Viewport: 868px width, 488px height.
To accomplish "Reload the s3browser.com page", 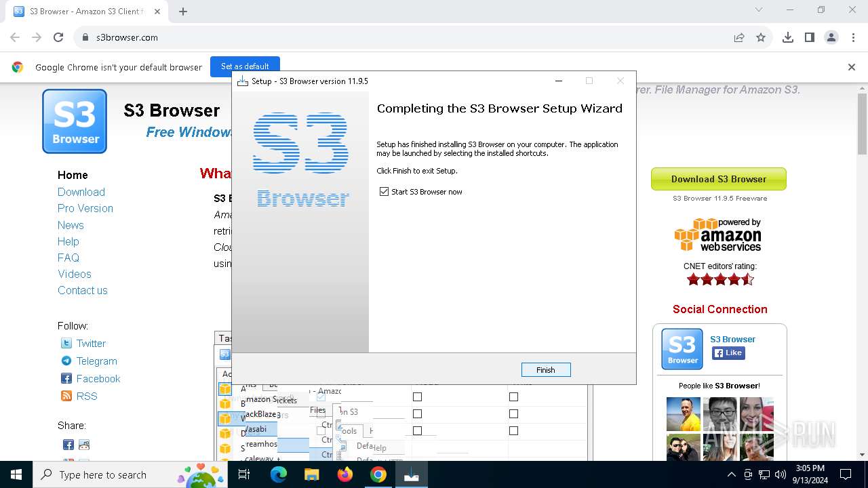I will click(x=58, y=37).
